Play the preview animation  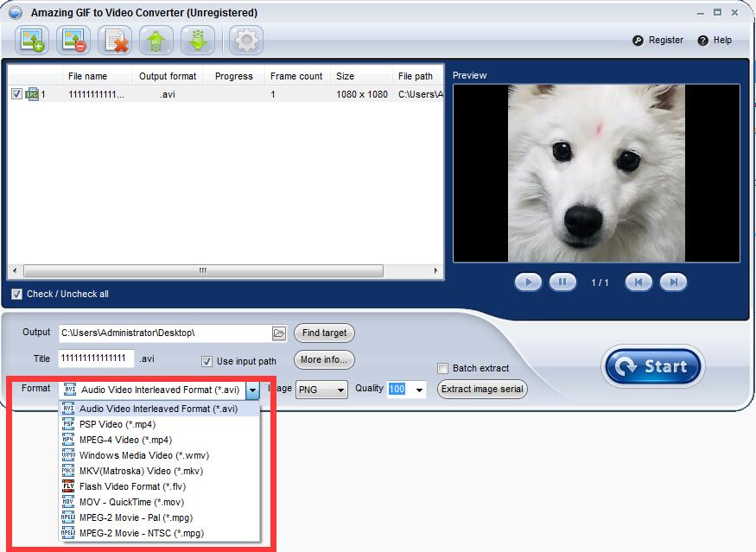pos(528,282)
